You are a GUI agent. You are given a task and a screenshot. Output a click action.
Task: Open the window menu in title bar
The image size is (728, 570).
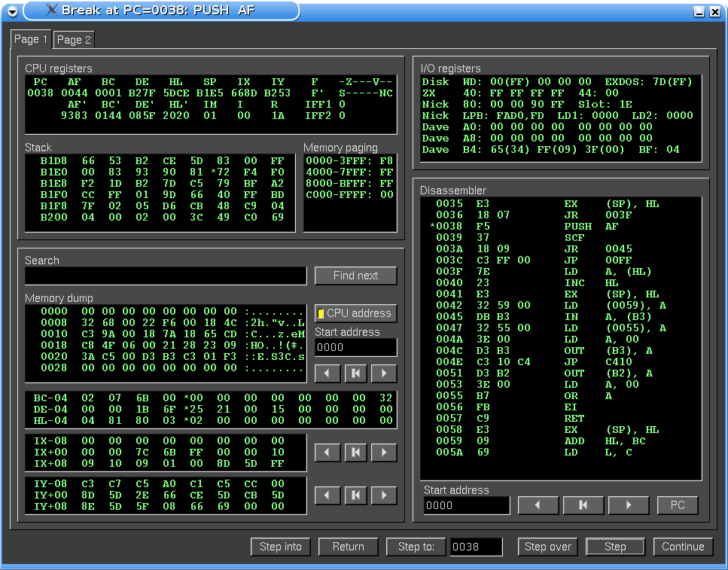coord(12,11)
